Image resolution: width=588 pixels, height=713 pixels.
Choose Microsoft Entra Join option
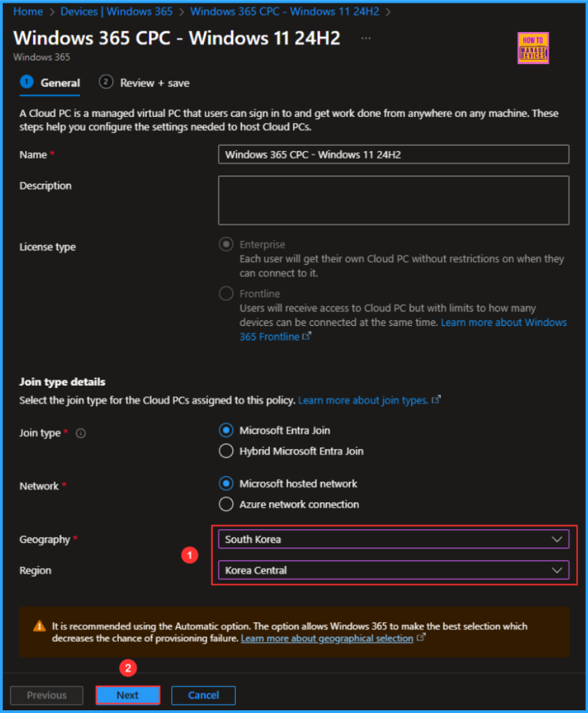(x=226, y=430)
